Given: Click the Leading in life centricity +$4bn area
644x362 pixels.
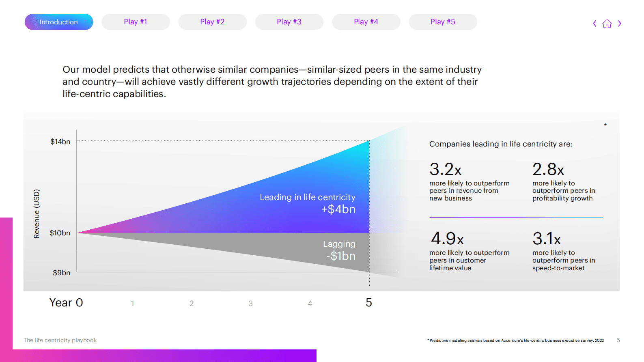Looking at the screenshot, I should (x=308, y=203).
